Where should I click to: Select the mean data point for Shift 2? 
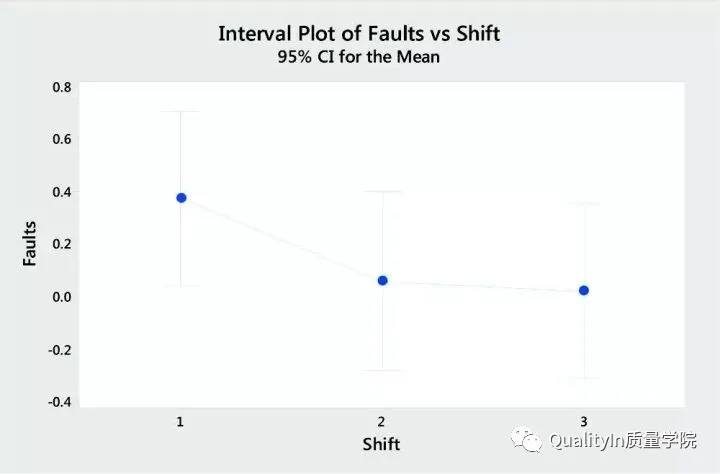382,281
